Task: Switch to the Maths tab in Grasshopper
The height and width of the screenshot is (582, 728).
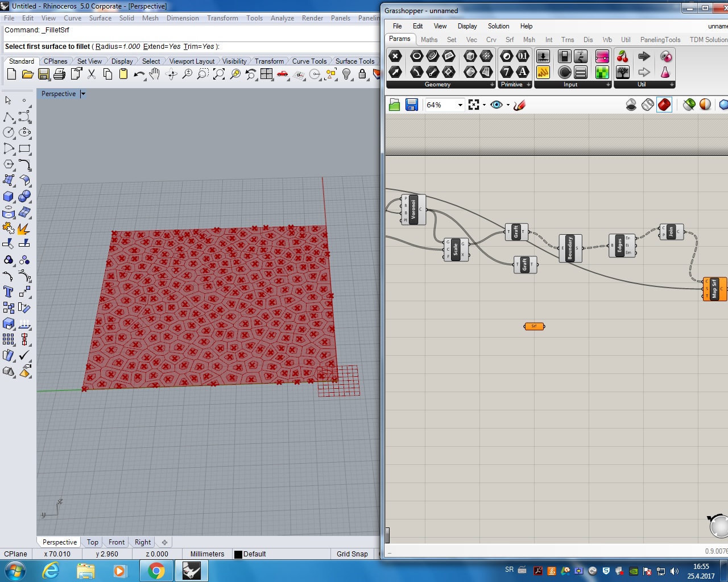Action: coord(429,40)
